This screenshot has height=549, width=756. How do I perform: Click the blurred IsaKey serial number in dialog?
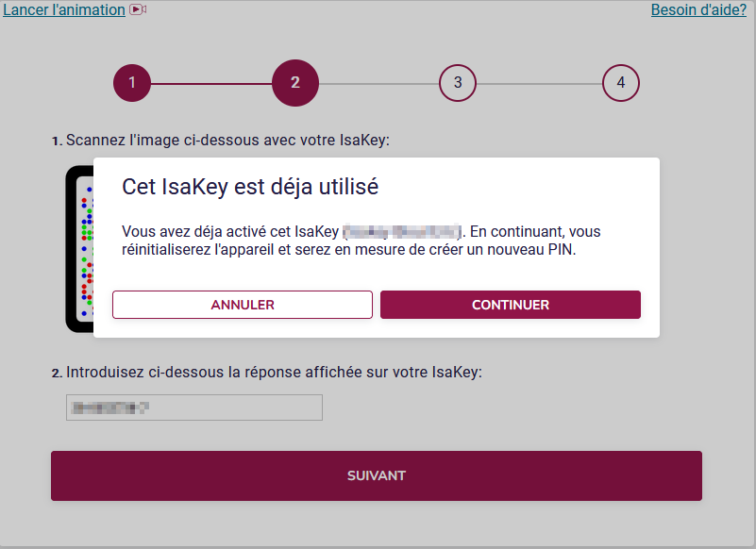point(403,232)
